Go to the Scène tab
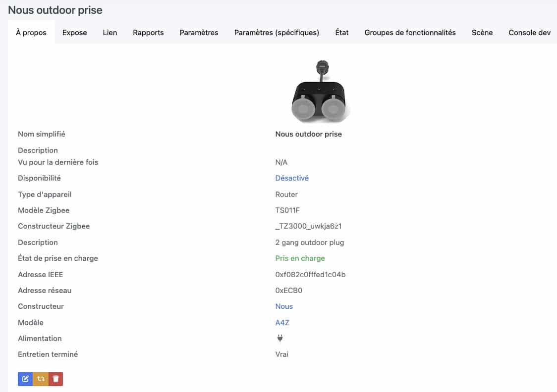This screenshot has width=557, height=392. coord(482,33)
